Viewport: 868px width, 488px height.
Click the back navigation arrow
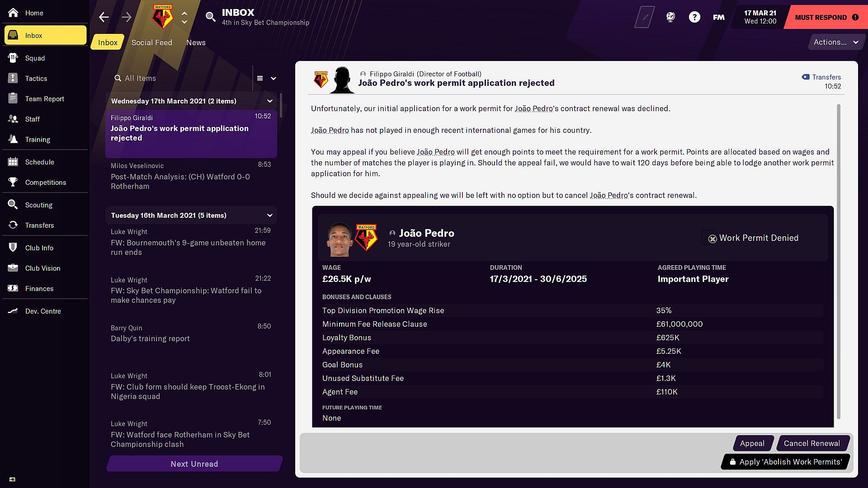[x=104, y=17]
